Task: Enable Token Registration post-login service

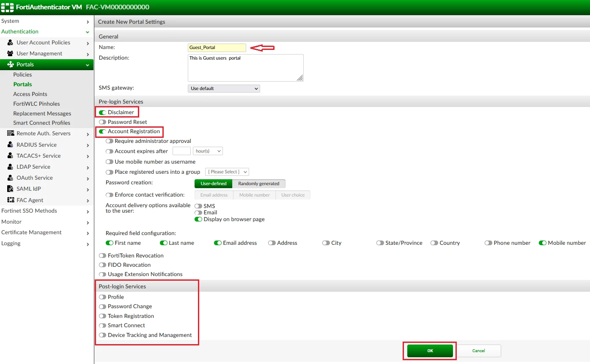Action: click(x=102, y=316)
